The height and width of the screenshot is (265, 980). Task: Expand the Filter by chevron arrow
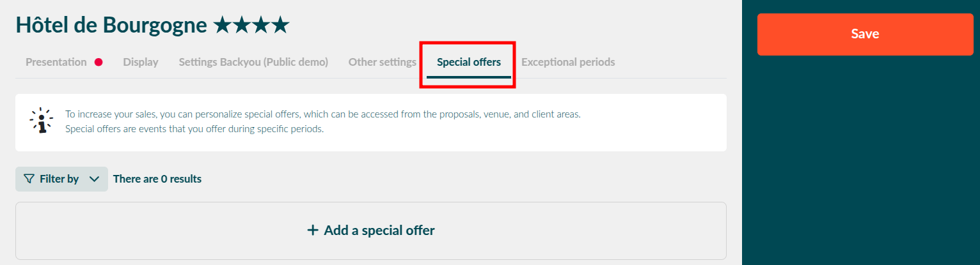click(x=94, y=179)
